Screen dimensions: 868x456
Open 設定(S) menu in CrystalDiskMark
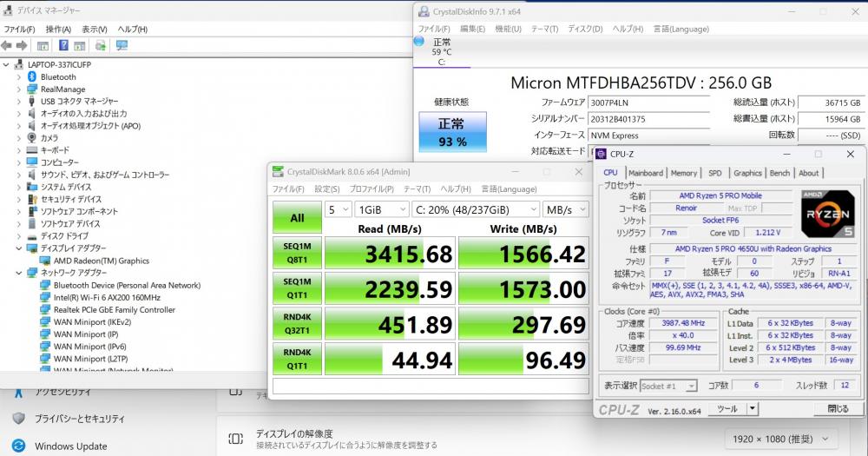coord(327,189)
